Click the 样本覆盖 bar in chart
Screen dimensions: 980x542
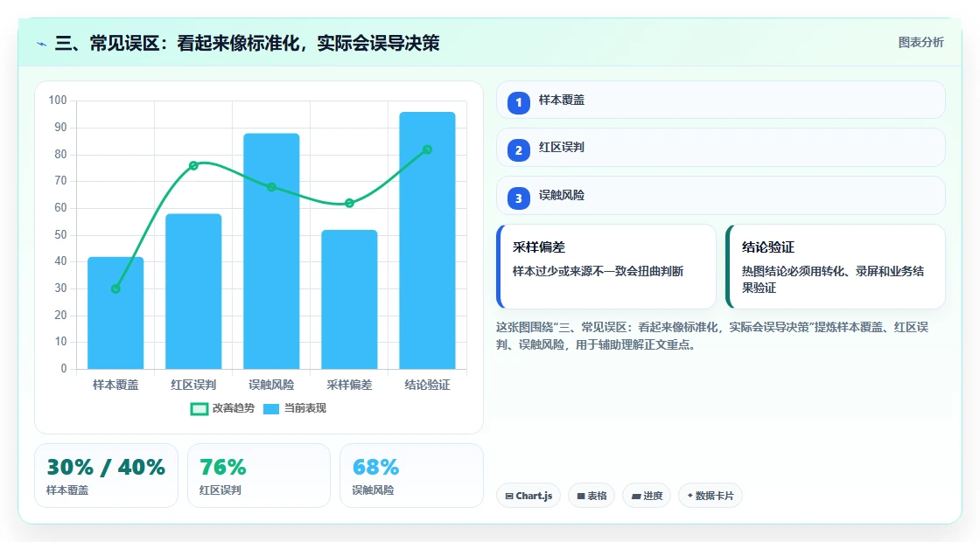pyautogui.click(x=115, y=313)
